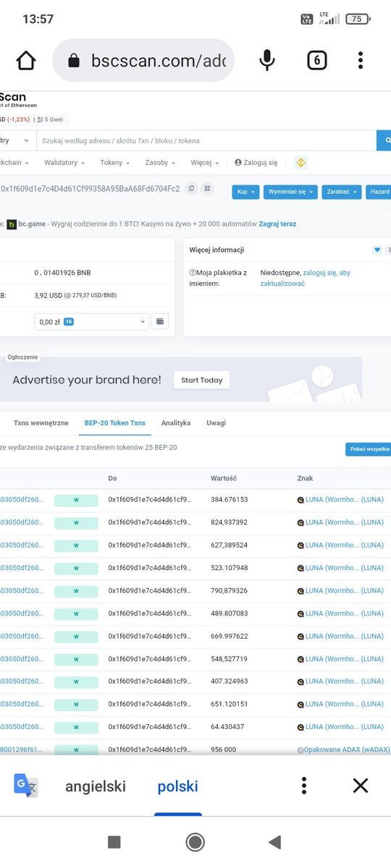391x868 pixels.
Task: Open the Kup dropdown button
Action: pos(245,192)
